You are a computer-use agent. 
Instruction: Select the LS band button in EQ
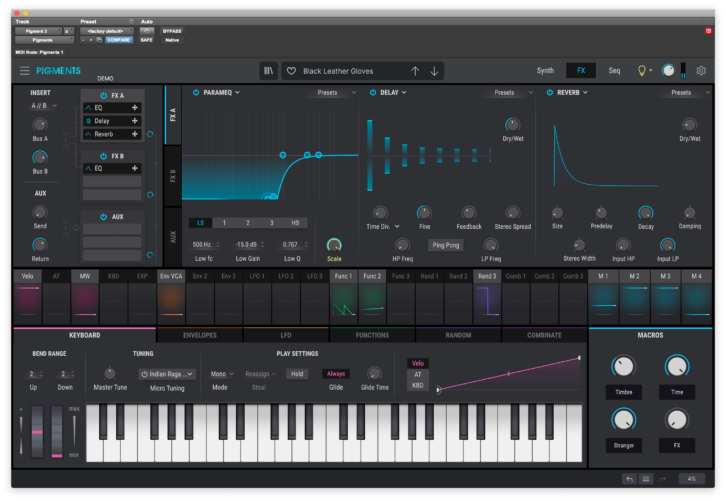click(x=200, y=223)
